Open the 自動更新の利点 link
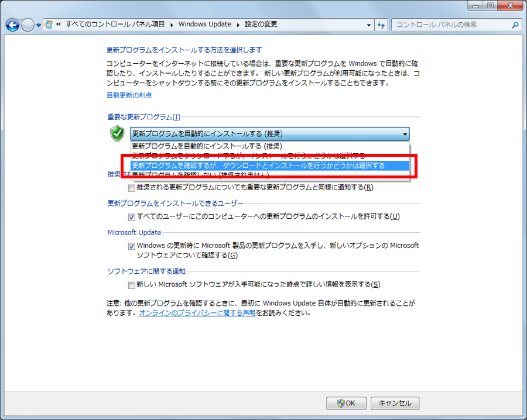This screenshot has height=420, width=527. 129,95
